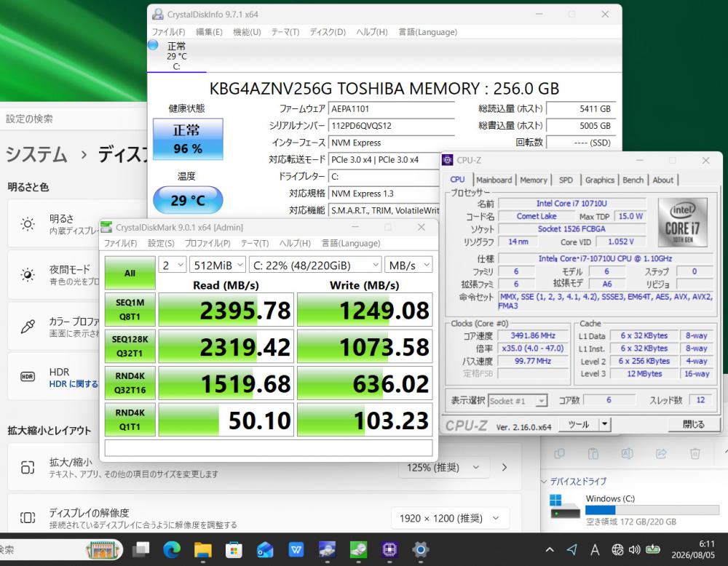728x566 pixels.
Task: Open the WPS Writer icon on taskbar
Action: pyautogui.click(x=296, y=550)
